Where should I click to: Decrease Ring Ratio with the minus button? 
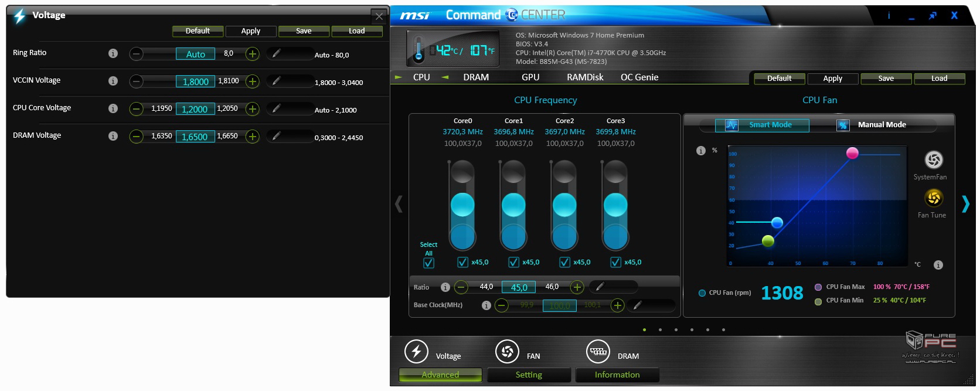(136, 54)
